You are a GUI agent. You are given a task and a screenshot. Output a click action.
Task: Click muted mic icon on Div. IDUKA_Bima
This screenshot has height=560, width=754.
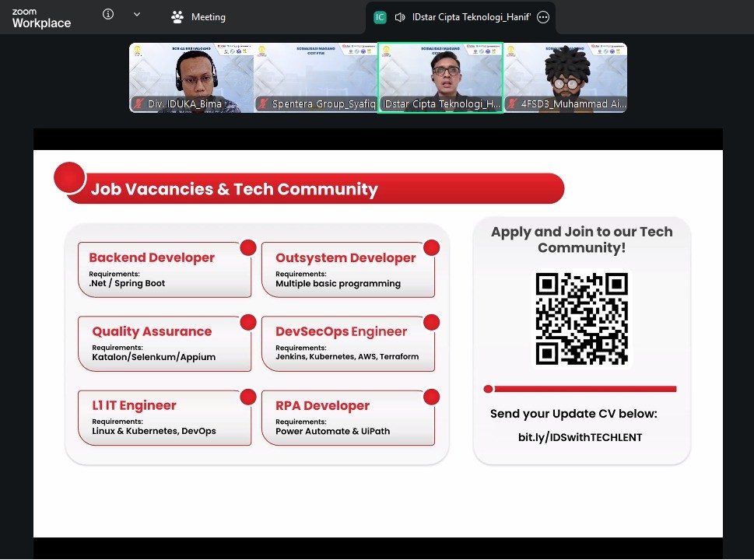pyautogui.click(x=139, y=103)
